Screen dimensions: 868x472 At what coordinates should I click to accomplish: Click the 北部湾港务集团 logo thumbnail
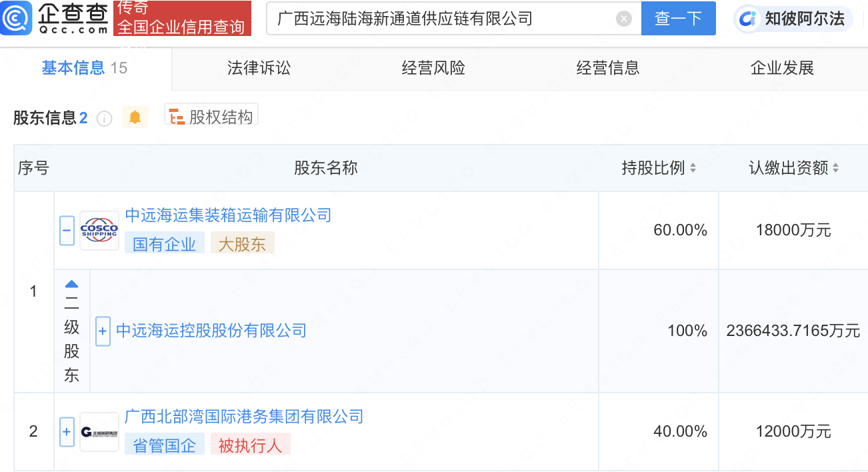click(99, 433)
